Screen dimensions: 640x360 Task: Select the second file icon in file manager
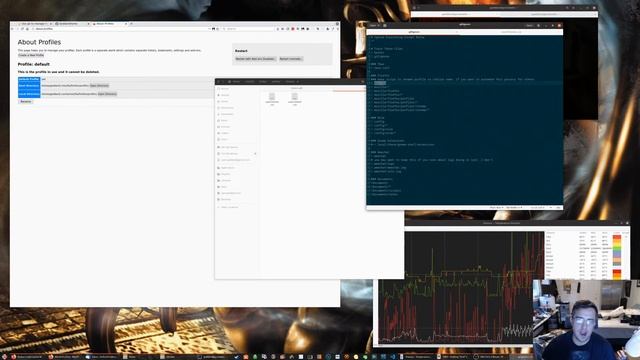(295, 98)
